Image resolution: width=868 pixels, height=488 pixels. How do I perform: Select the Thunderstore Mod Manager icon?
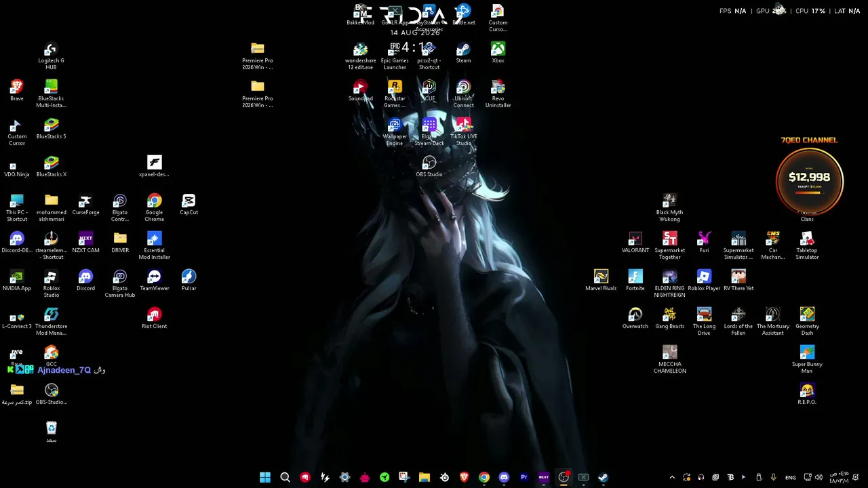point(51,322)
